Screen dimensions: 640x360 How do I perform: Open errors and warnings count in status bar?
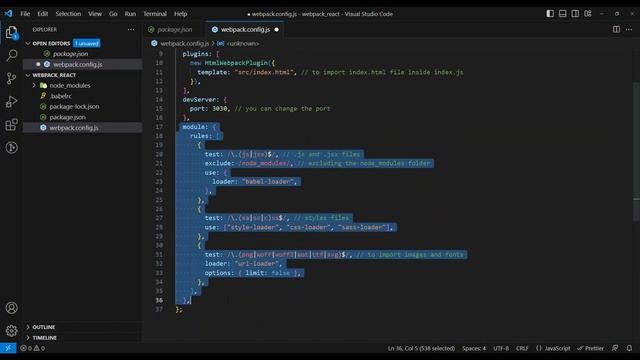pos(32,348)
